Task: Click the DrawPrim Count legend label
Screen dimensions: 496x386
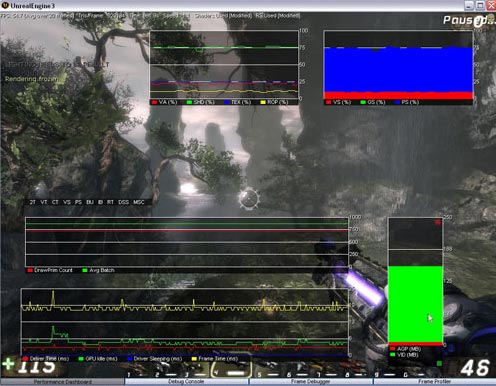Action: (x=53, y=270)
